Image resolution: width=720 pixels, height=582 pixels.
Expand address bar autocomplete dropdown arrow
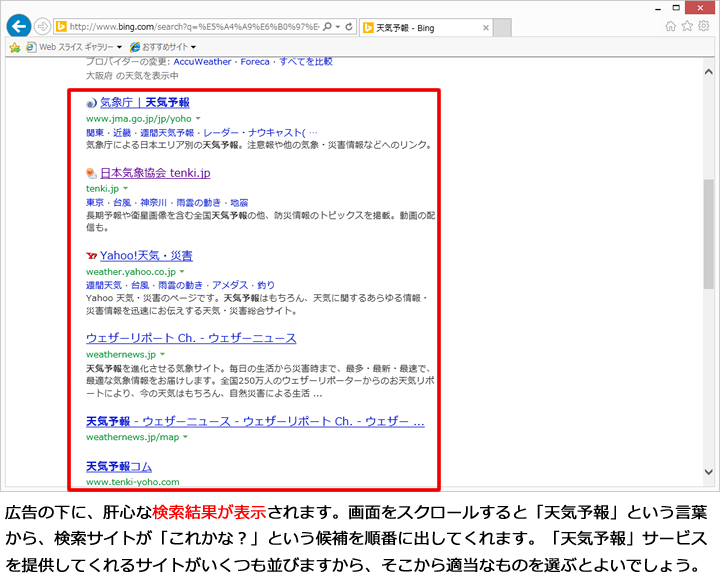338,27
